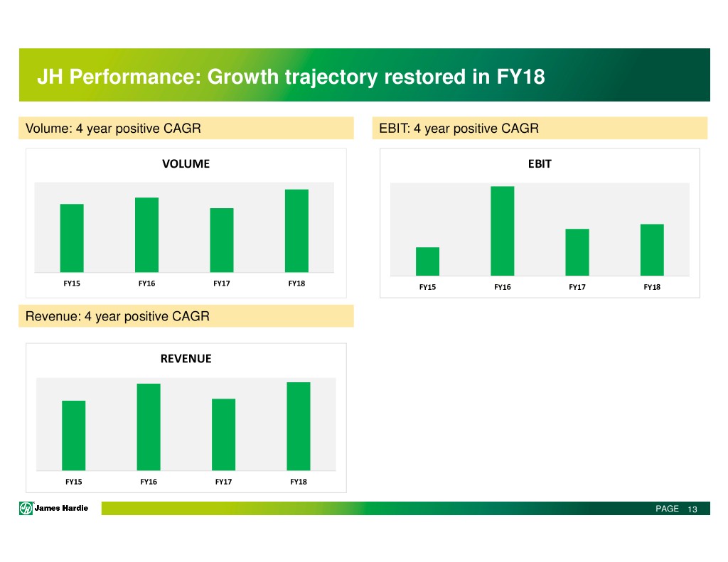The image size is (728, 562).
Task: Click the FY16 axis label under the Volume chart
Action: coord(147,283)
